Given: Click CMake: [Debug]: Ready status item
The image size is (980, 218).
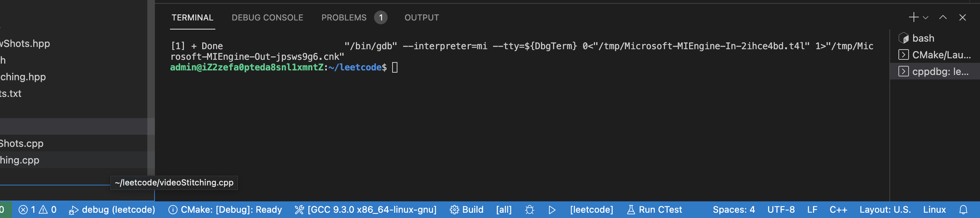Looking at the screenshot, I should coord(225,210).
